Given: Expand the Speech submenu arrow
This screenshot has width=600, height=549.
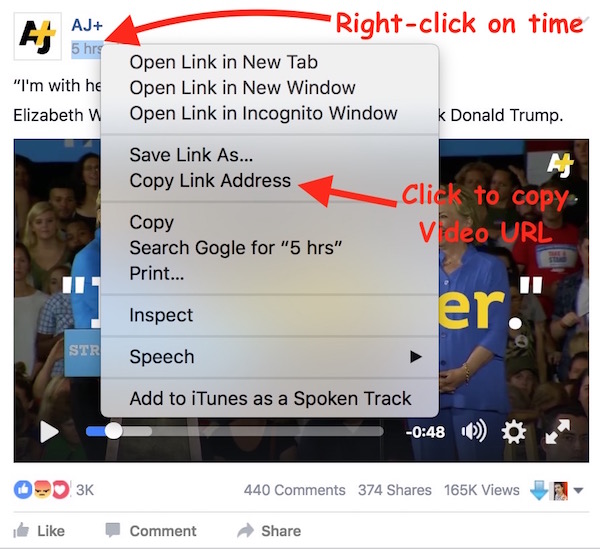Looking at the screenshot, I should click(415, 357).
